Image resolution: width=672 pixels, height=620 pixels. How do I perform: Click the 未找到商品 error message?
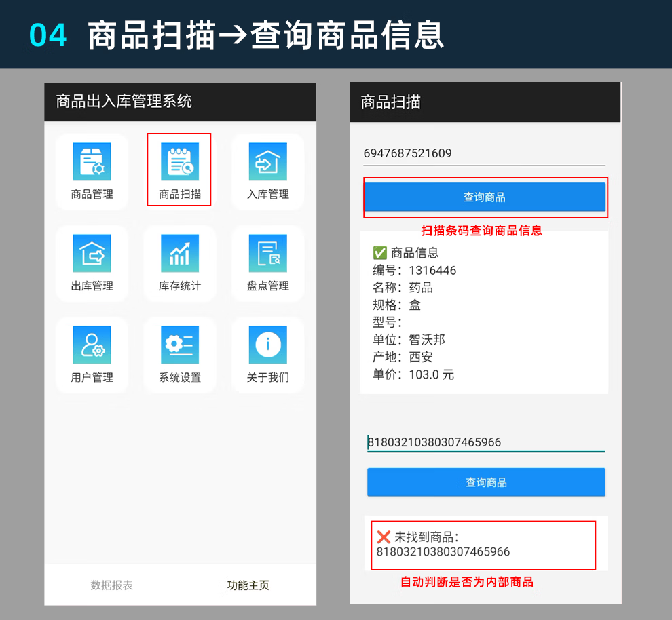443,544
